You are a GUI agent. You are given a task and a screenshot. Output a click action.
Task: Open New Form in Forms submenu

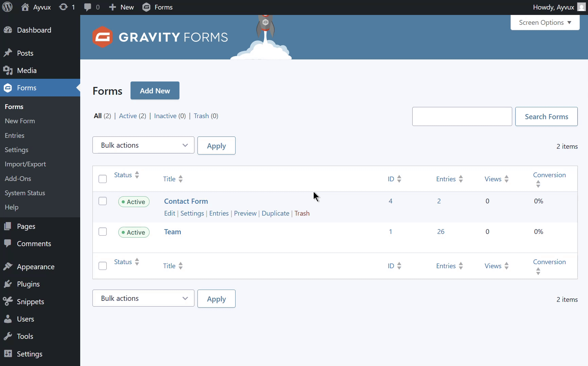tap(20, 121)
